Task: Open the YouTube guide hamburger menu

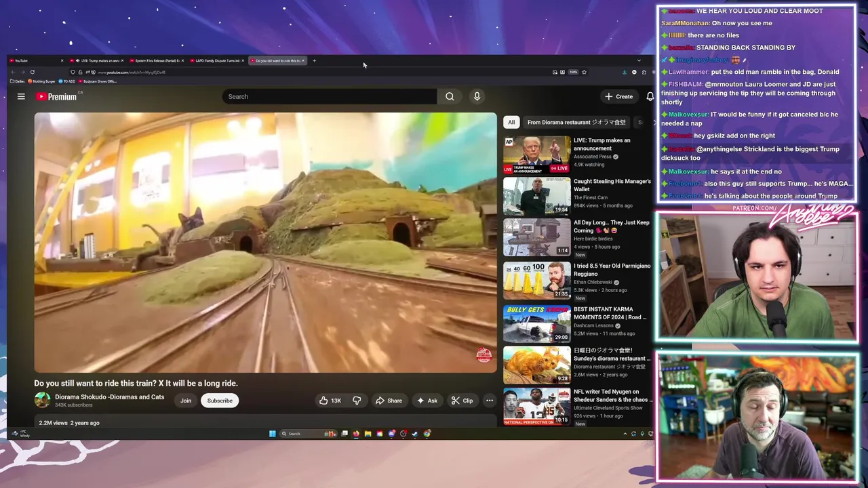Action: tap(21, 96)
